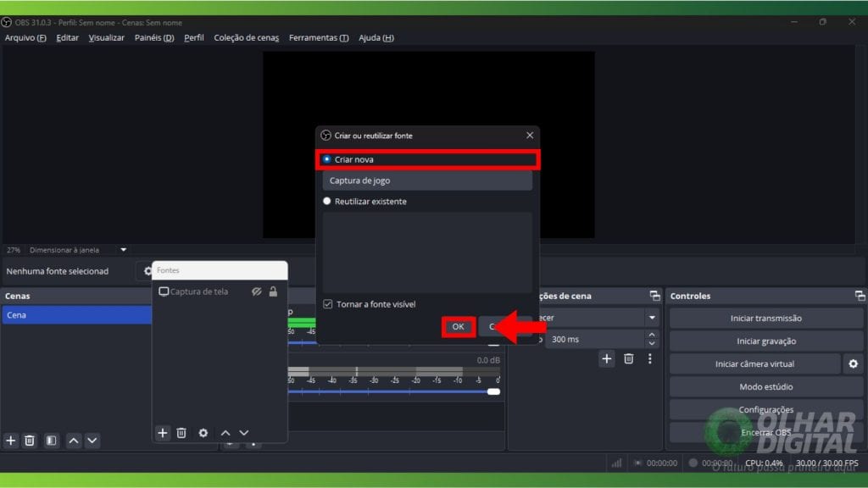This screenshot has width=868, height=488.
Task: Select the Criar nova radio option
Action: pyautogui.click(x=327, y=159)
